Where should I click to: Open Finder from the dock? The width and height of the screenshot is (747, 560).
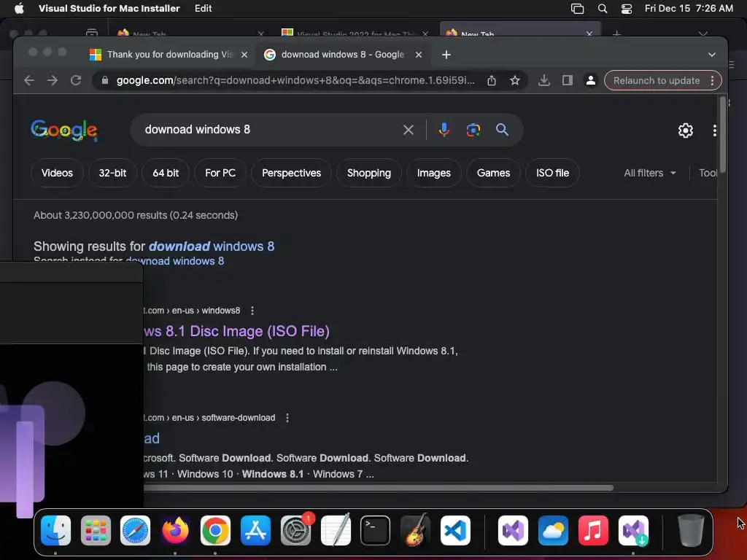pos(55,531)
